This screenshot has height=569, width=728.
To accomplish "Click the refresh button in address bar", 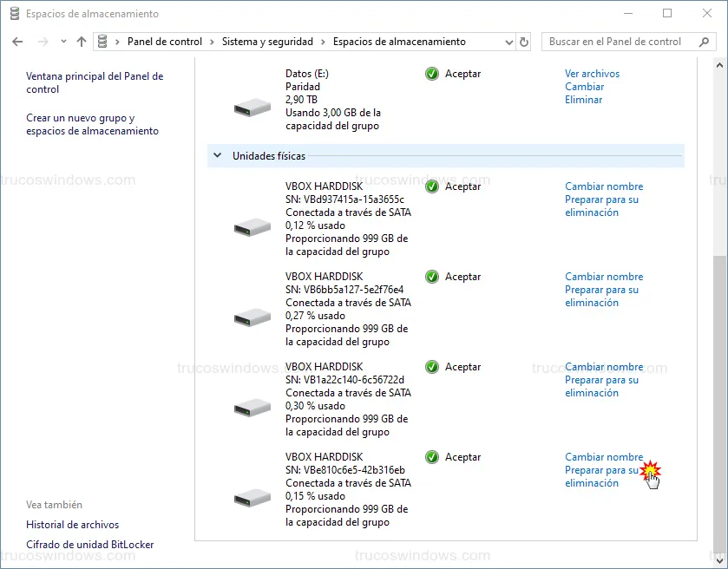I will (524, 42).
